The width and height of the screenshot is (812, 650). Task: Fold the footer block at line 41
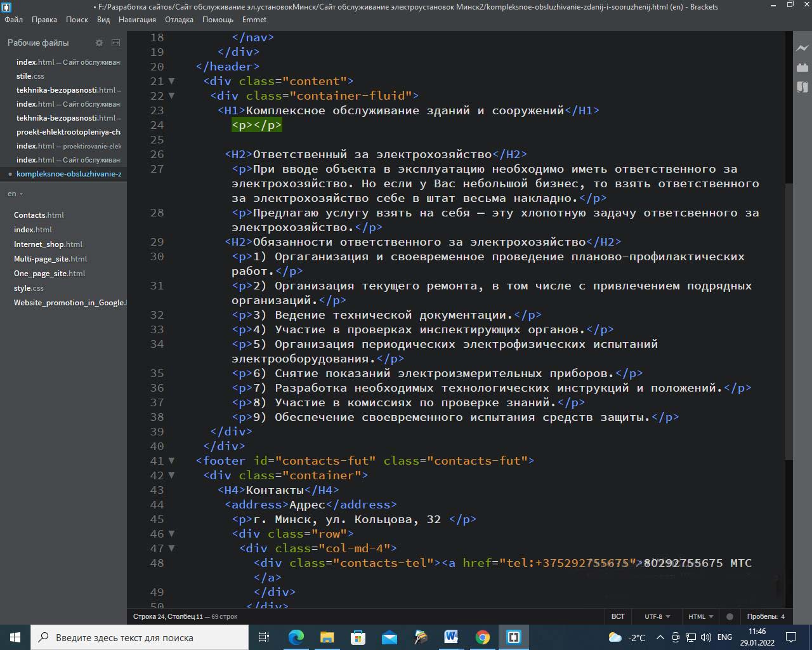tap(171, 461)
